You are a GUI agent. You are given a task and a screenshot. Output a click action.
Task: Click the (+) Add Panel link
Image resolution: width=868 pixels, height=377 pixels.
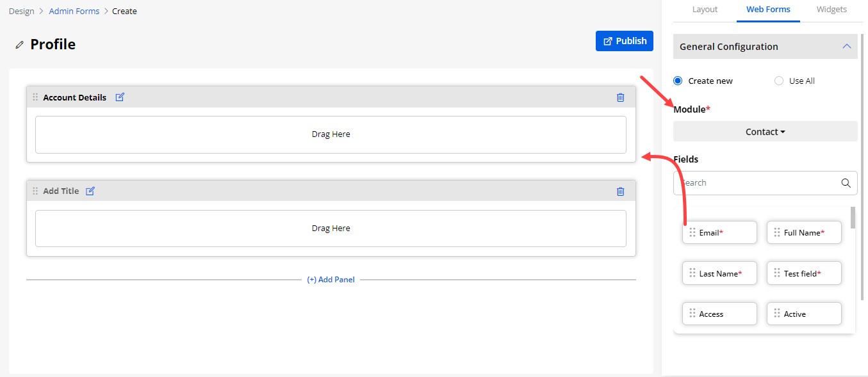331,280
